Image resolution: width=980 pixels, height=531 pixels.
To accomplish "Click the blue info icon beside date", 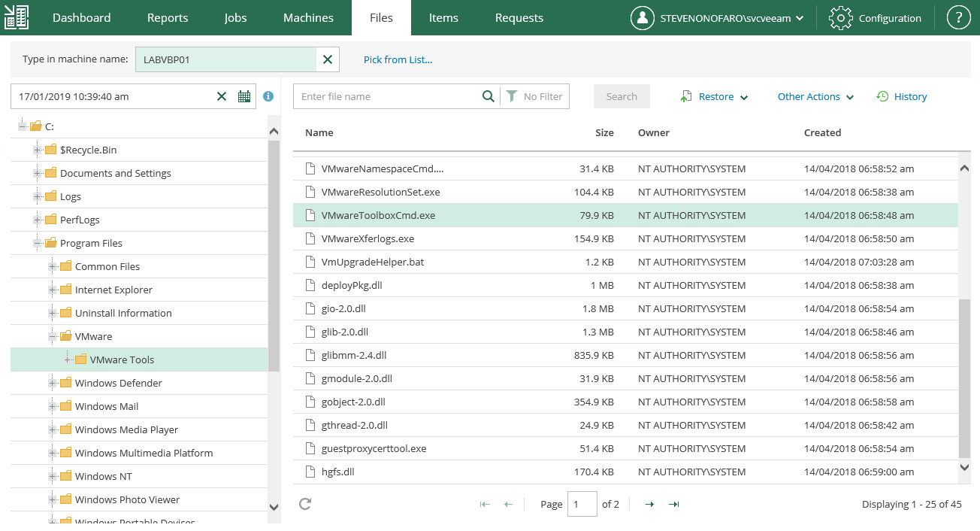I will [x=268, y=96].
